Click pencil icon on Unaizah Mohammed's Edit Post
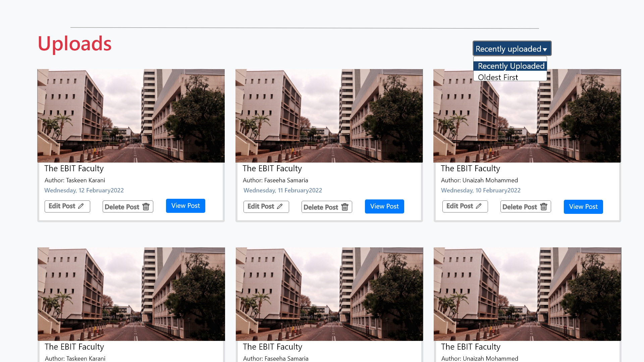The width and height of the screenshot is (644, 362). 479,206
